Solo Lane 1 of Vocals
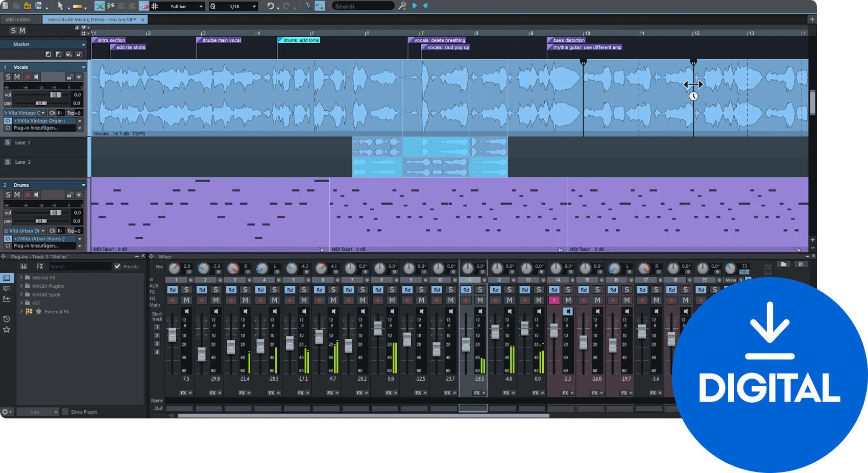868x473 pixels. [8, 142]
